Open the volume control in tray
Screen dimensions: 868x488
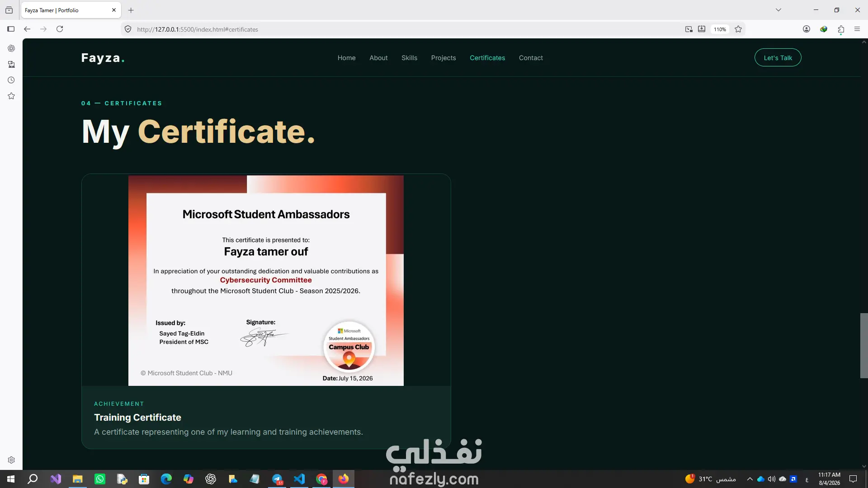click(771, 479)
